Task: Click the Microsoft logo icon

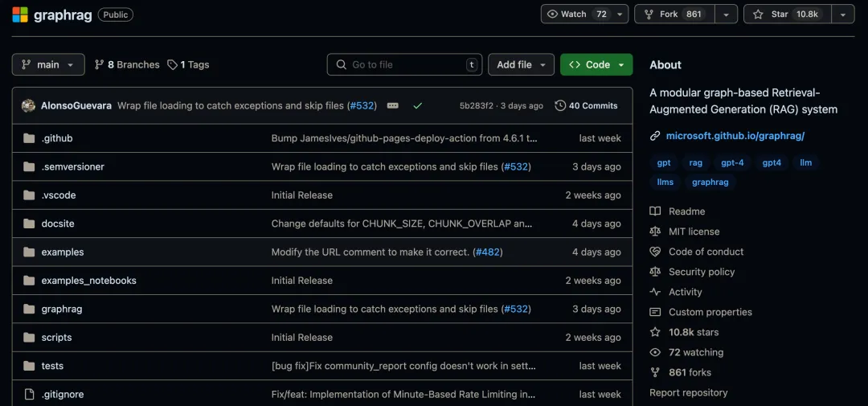Action: [x=20, y=14]
